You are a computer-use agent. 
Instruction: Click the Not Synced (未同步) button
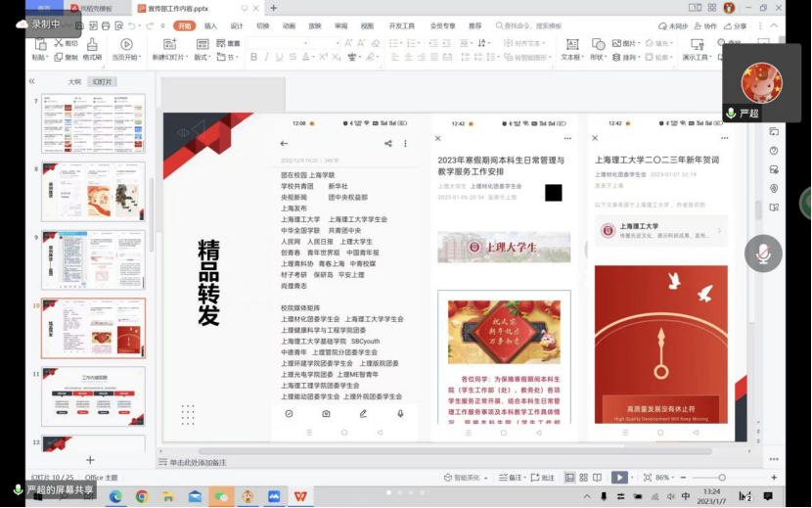[673, 25]
